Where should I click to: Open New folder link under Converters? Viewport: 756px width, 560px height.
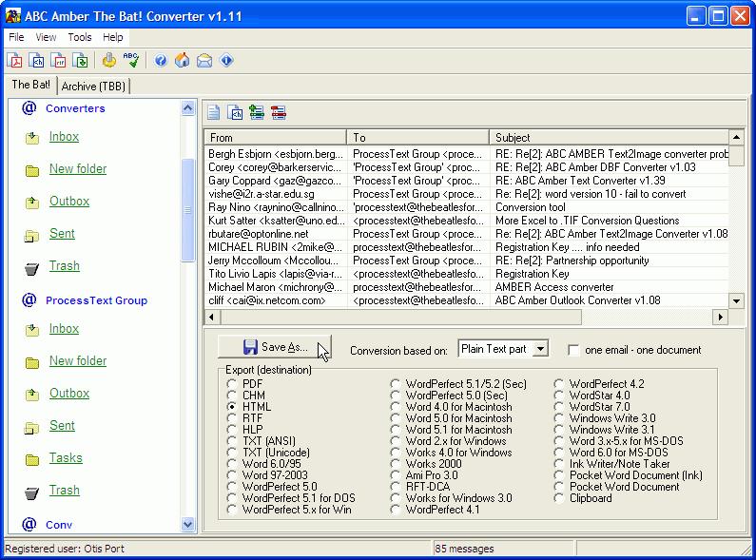pos(78,169)
